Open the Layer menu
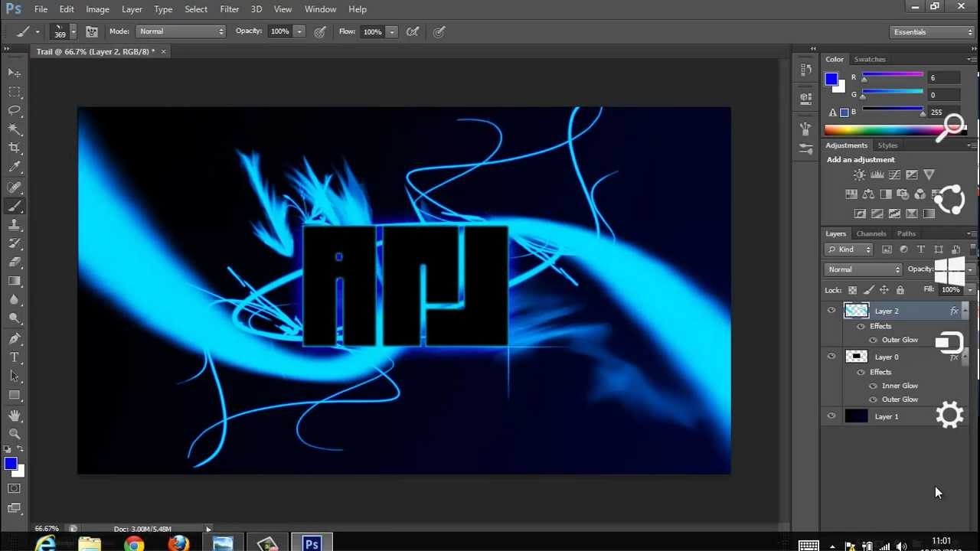Viewport: 980px width, 551px height. pyautogui.click(x=132, y=9)
